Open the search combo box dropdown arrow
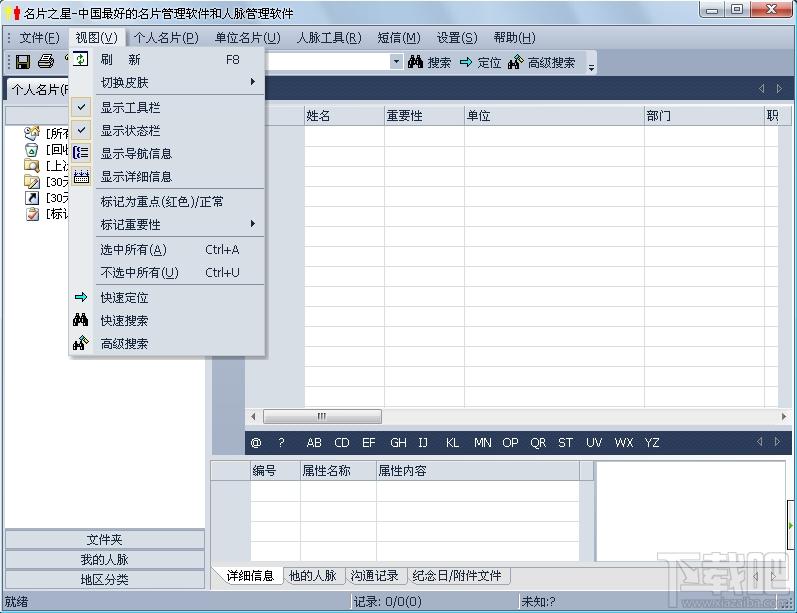797x613 pixels. click(395, 62)
